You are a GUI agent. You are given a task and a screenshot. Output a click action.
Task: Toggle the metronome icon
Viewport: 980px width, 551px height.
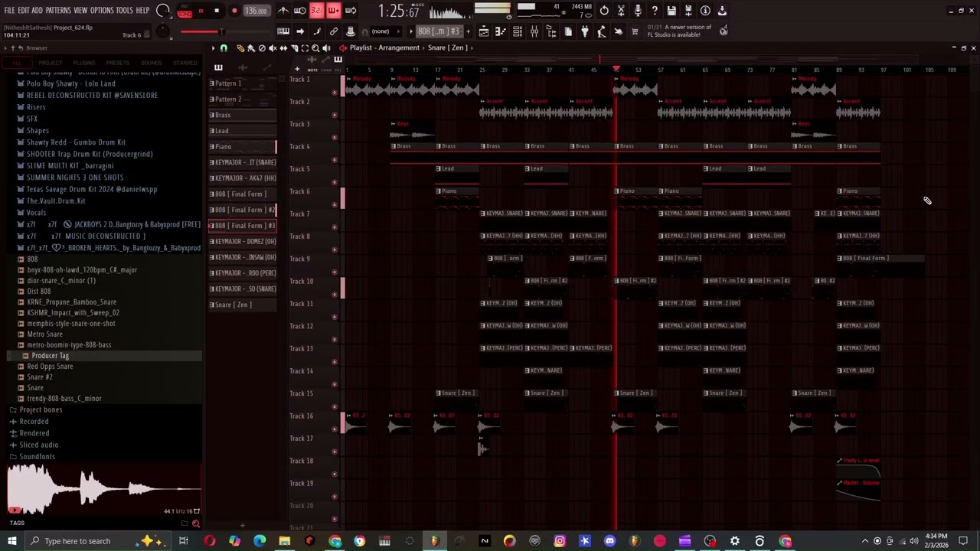[284, 11]
